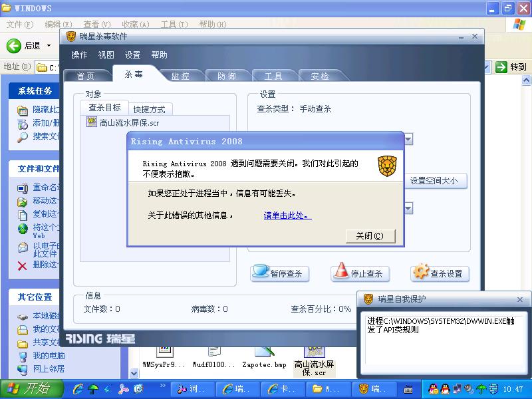This screenshot has width=532, height=399.
Task: Select the Wudf0100 file in Explorer
Action: tap(213, 357)
